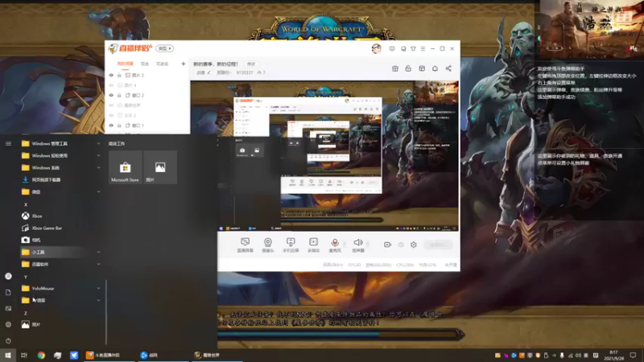Click the Start menu power icon
This screenshot has height=362, width=644.
[8, 340]
